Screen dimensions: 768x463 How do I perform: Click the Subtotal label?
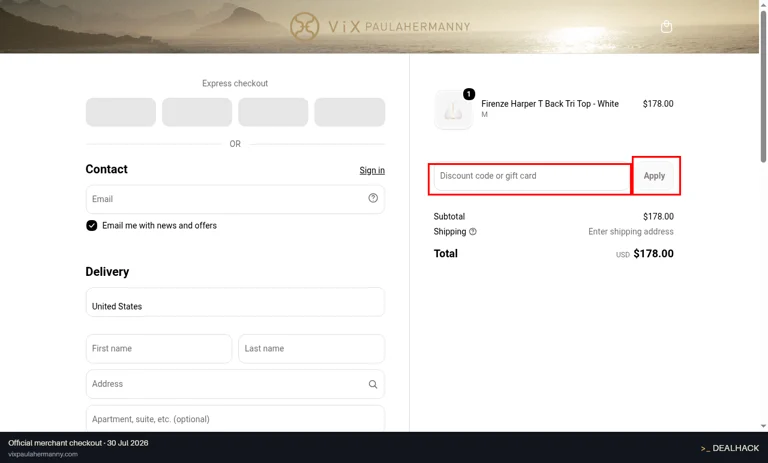coord(449,217)
